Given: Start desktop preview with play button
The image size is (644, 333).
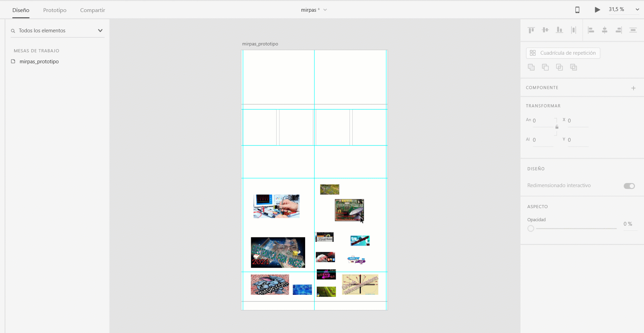Looking at the screenshot, I should click(x=597, y=10).
